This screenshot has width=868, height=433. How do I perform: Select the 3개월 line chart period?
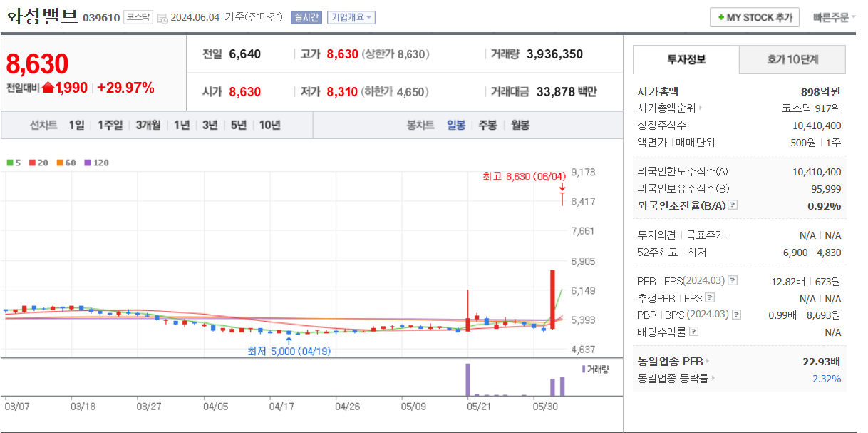[148, 126]
